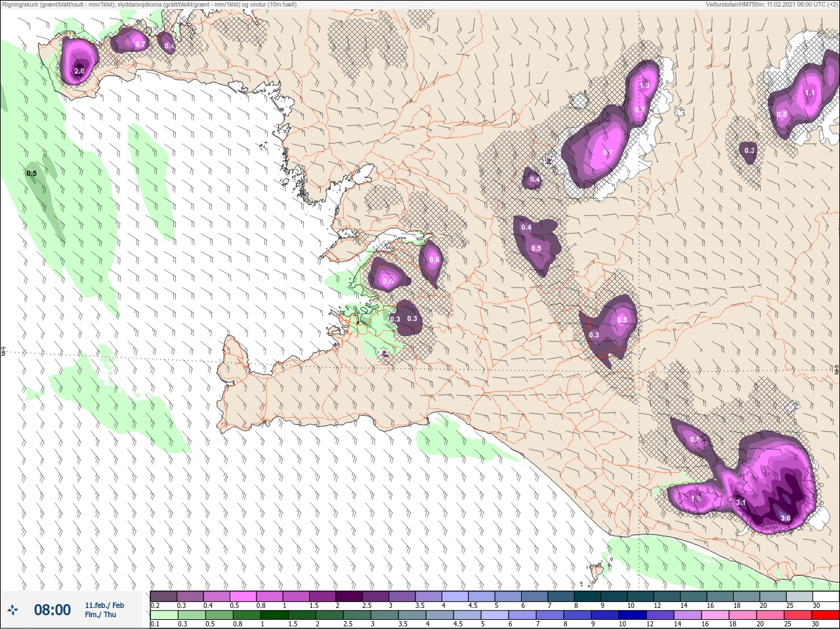Click the date text '11.feb./ Feb'
Viewport: 840px width, 629px height.
coord(104,605)
